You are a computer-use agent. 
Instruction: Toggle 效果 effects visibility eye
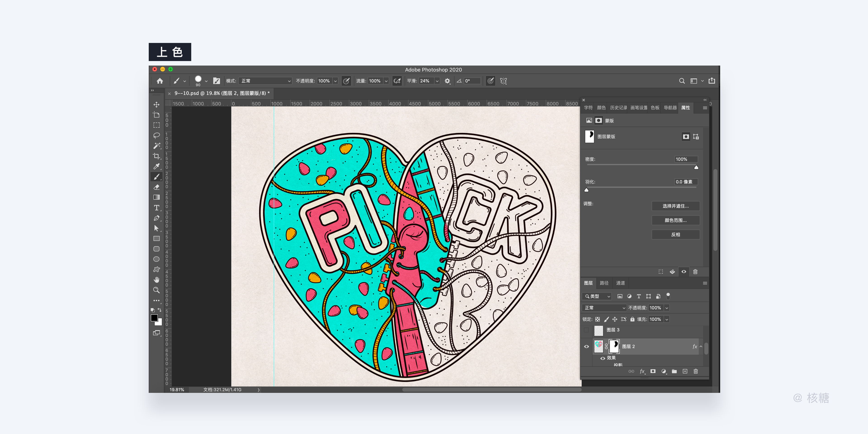click(x=602, y=358)
